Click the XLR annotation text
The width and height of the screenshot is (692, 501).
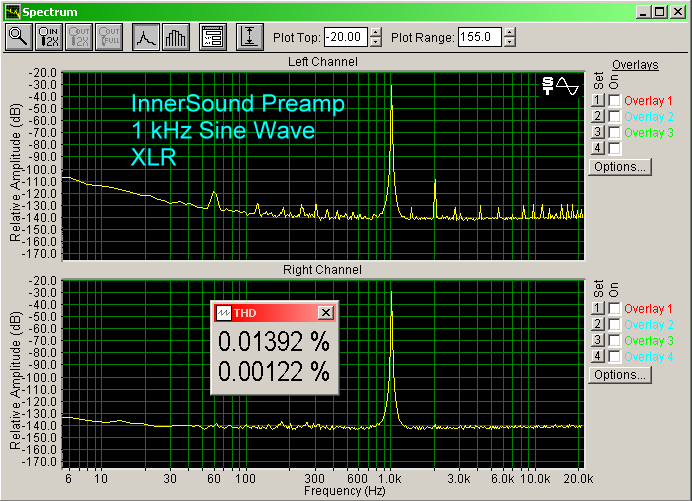coord(154,157)
